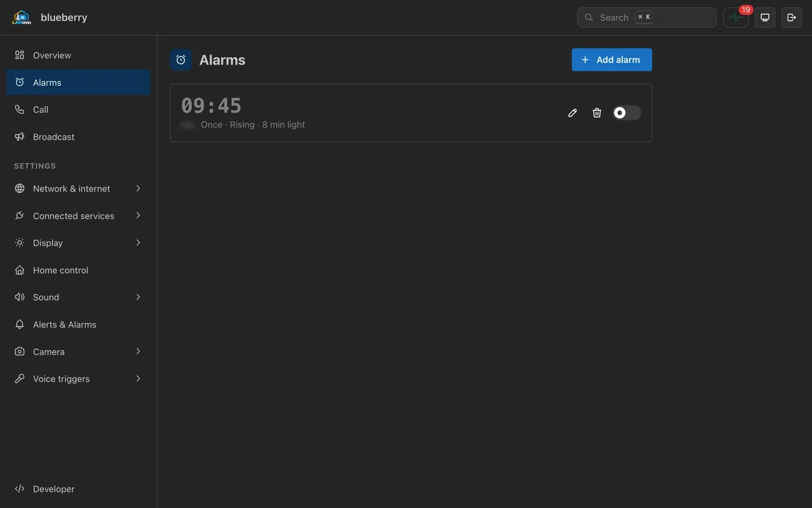The image size is (812, 508).
Task: Expand the Camera settings chevron
Action: 138,352
